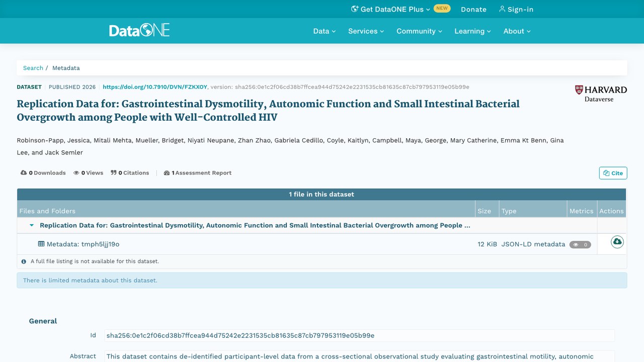The image size is (644, 362).
Task: Expand the Get DataONE Plus dropdown
Action: point(391,9)
